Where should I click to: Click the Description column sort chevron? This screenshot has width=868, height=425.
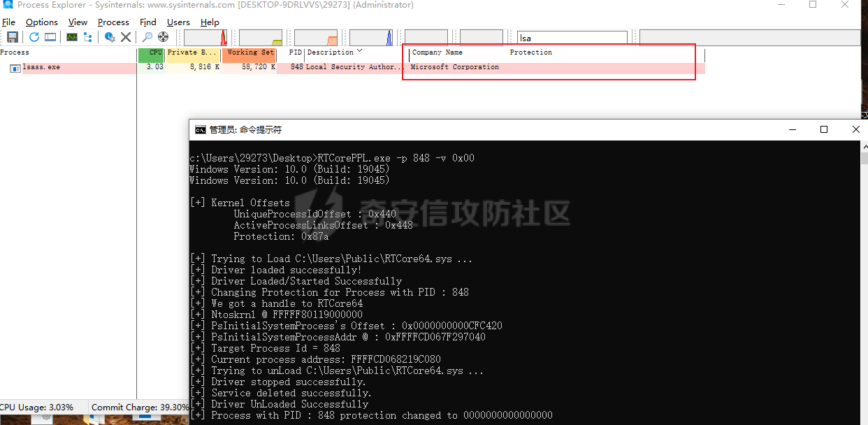pyautogui.click(x=360, y=51)
